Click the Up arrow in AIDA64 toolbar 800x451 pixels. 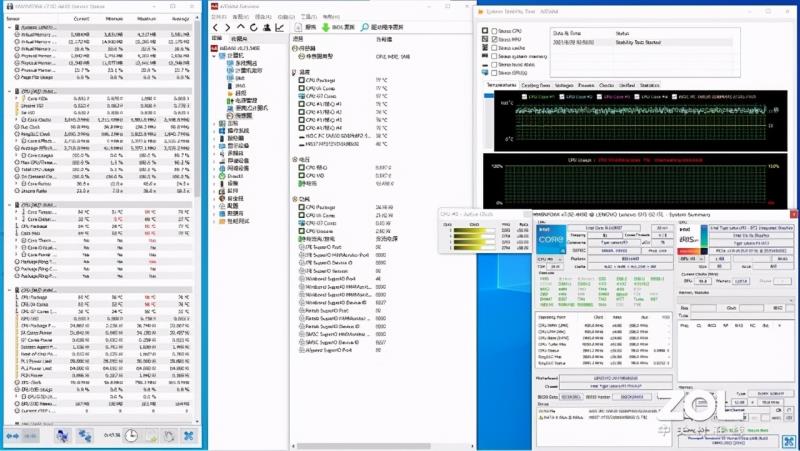coord(240,27)
